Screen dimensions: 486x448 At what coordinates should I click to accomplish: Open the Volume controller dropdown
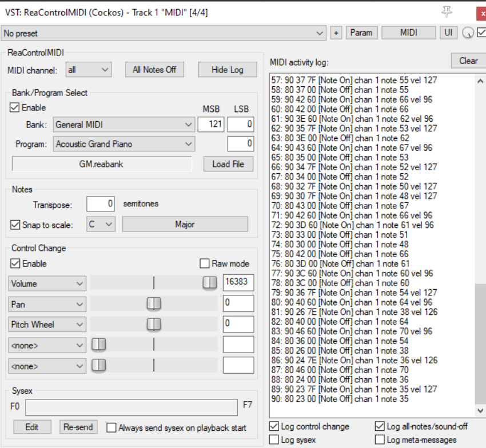(x=47, y=283)
